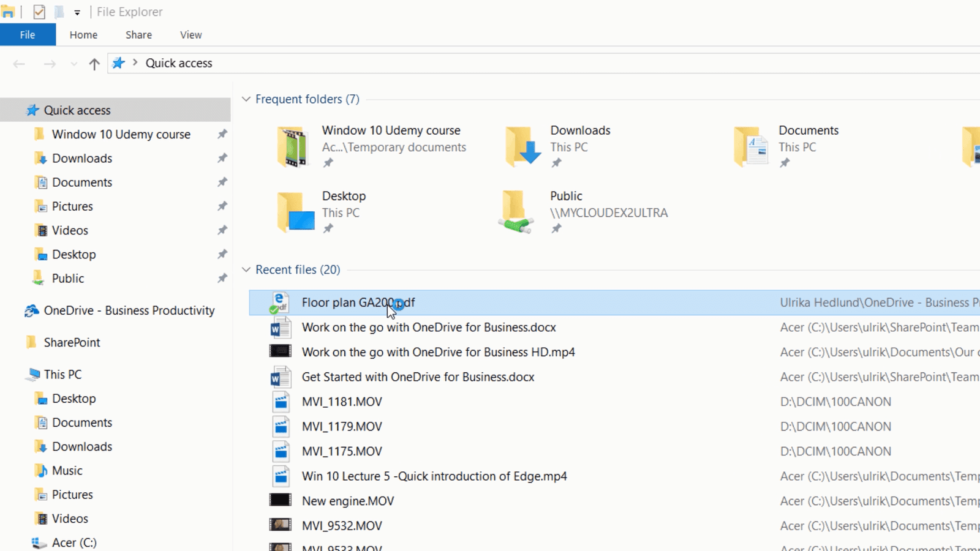Collapse the Frequent folders section
980x551 pixels.
click(x=246, y=99)
